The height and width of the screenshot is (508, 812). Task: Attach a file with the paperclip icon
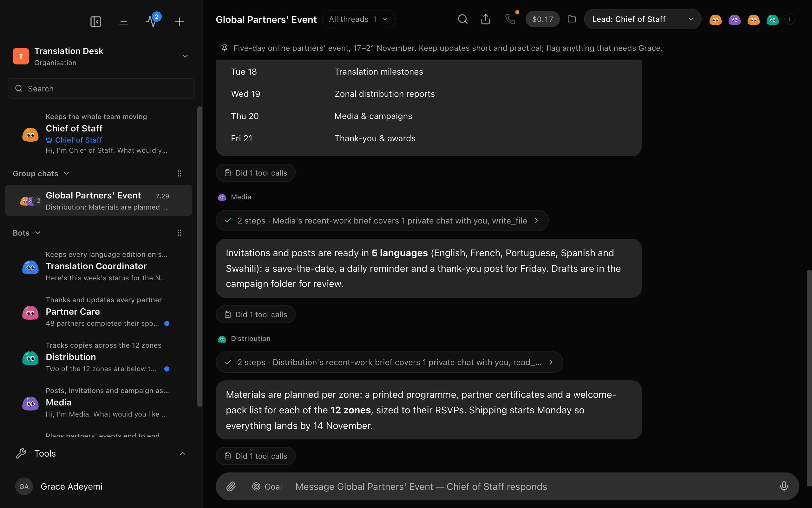(x=231, y=486)
